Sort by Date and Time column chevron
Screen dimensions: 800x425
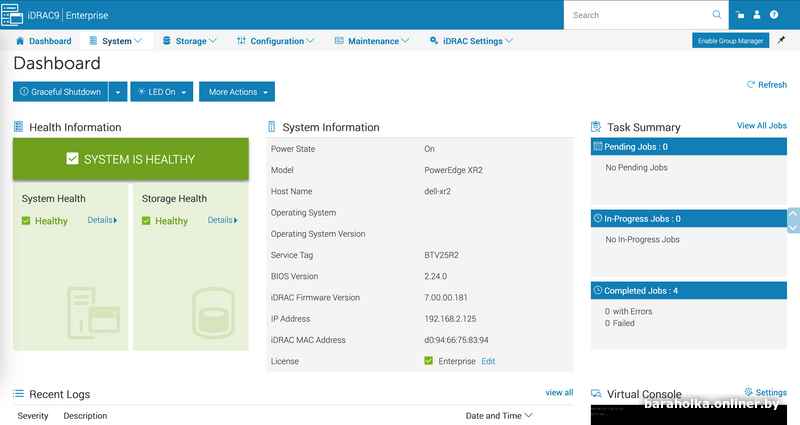[529, 415]
